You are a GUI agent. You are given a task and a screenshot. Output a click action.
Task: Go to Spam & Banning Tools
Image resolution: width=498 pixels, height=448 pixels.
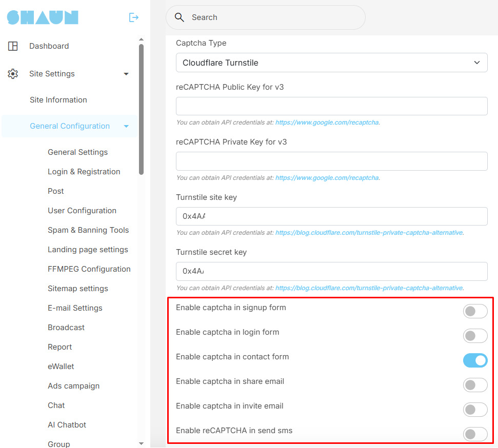click(x=88, y=230)
